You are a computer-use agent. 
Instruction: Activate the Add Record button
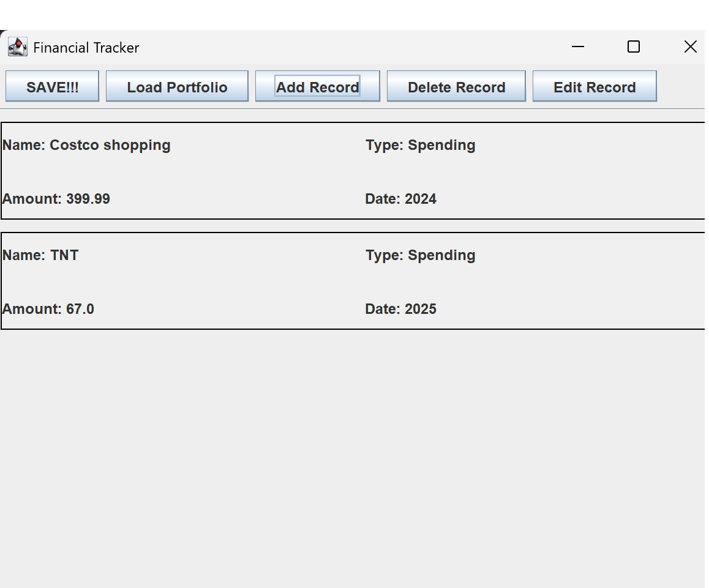tap(317, 86)
